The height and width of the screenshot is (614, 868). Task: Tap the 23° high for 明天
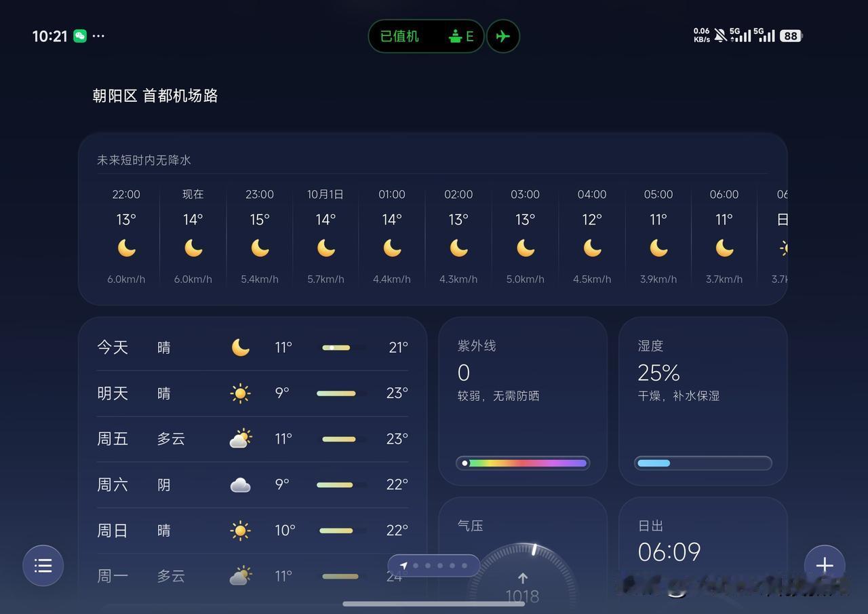[x=397, y=394]
